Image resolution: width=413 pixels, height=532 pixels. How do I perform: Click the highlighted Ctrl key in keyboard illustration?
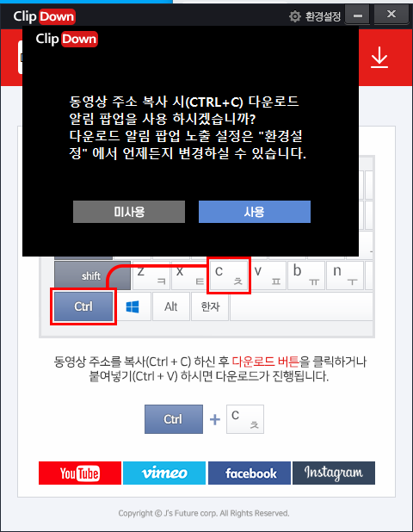83,306
